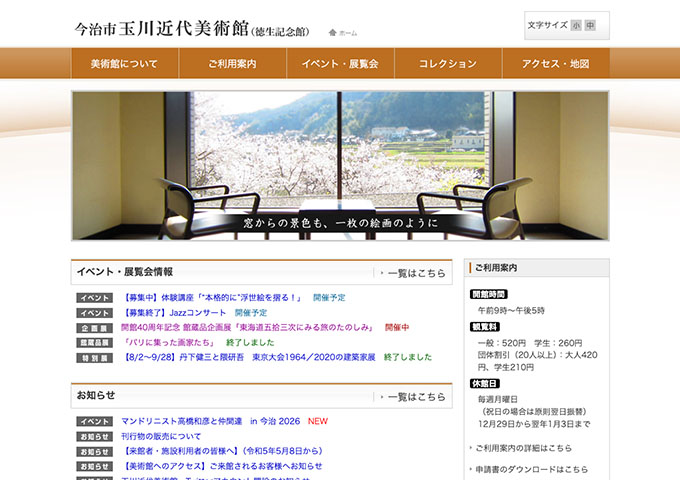Click 特別展 tag icon

pos(95,358)
